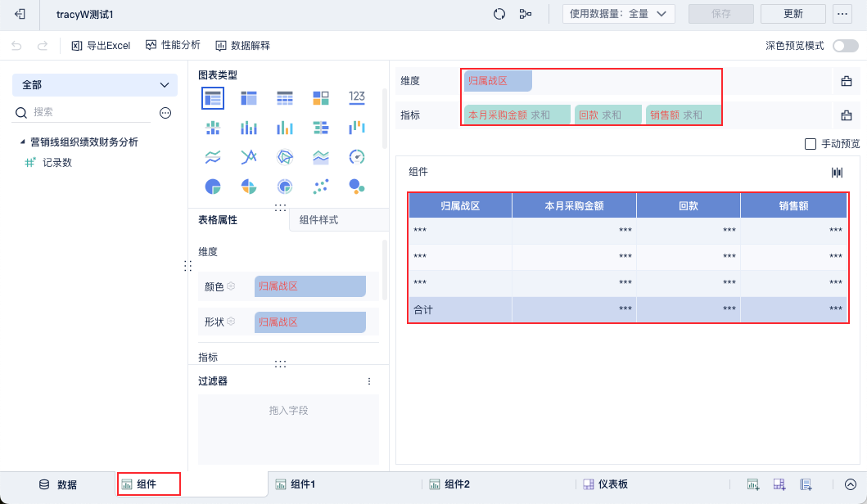
Task: Select the group table chart type
Action: (x=213, y=98)
